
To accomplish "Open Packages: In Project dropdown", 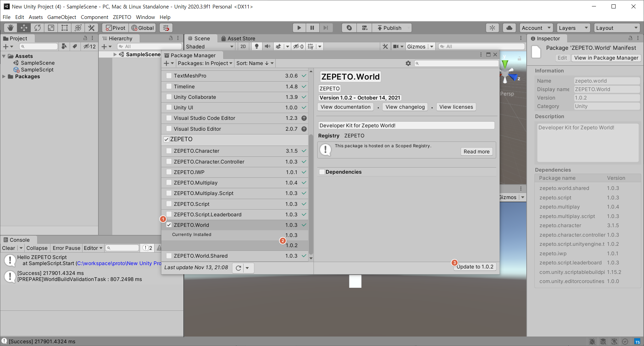I will click(x=205, y=63).
